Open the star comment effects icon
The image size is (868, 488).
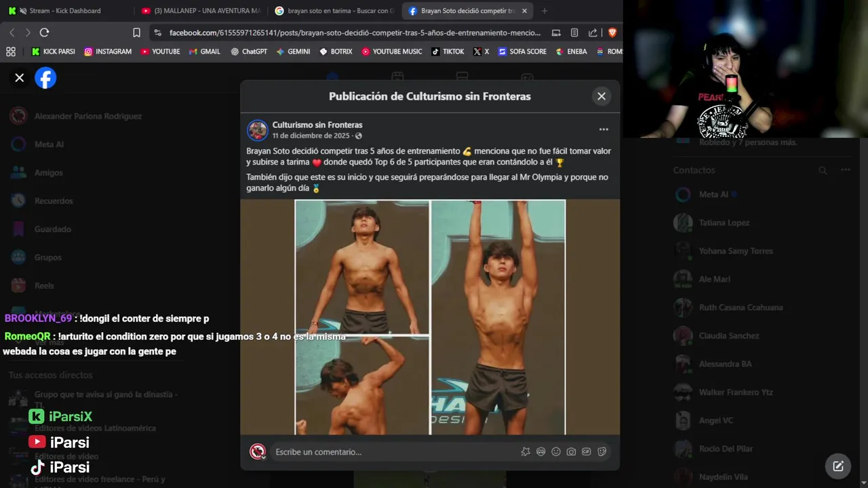point(526,452)
